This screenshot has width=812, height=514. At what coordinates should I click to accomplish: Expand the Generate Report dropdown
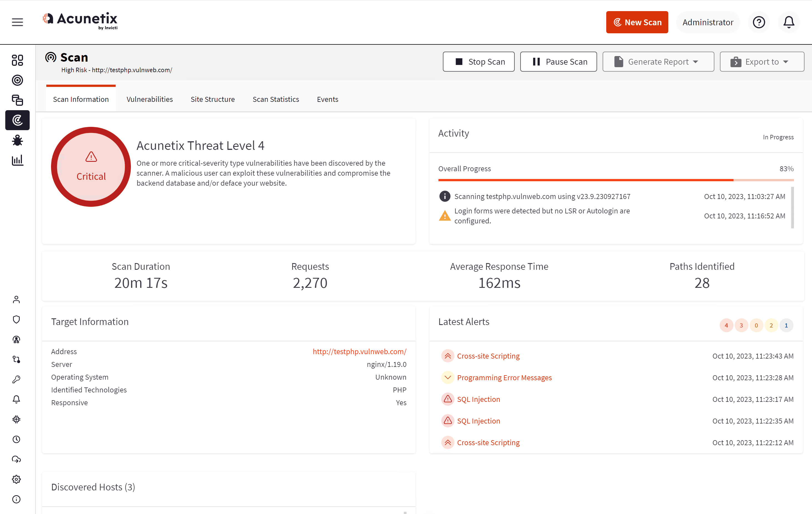(658, 62)
